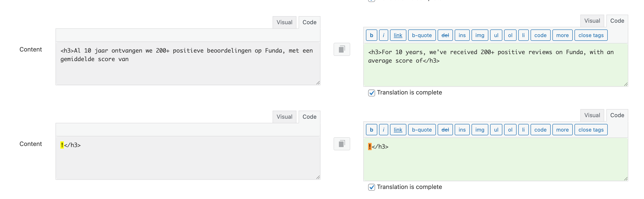Add a link tag in the top translation editor

(x=398, y=35)
